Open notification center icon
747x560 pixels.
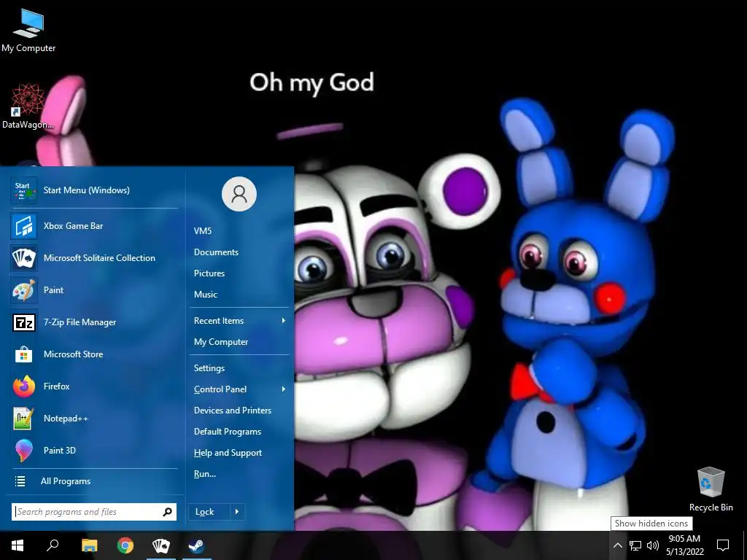tap(723, 545)
